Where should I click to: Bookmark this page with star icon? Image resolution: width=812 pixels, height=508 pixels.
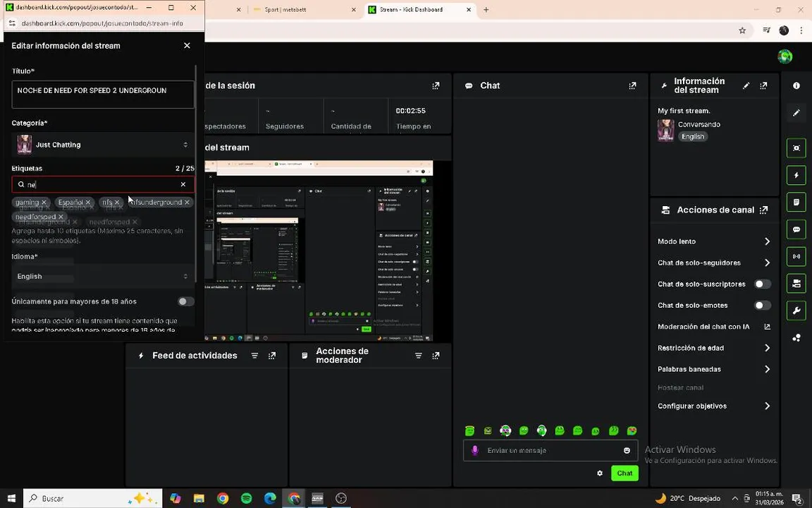click(x=742, y=30)
